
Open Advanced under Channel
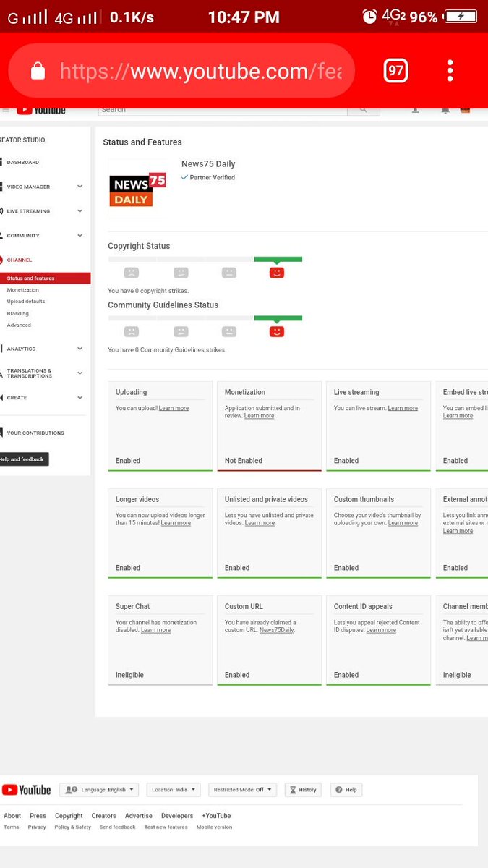click(x=19, y=325)
